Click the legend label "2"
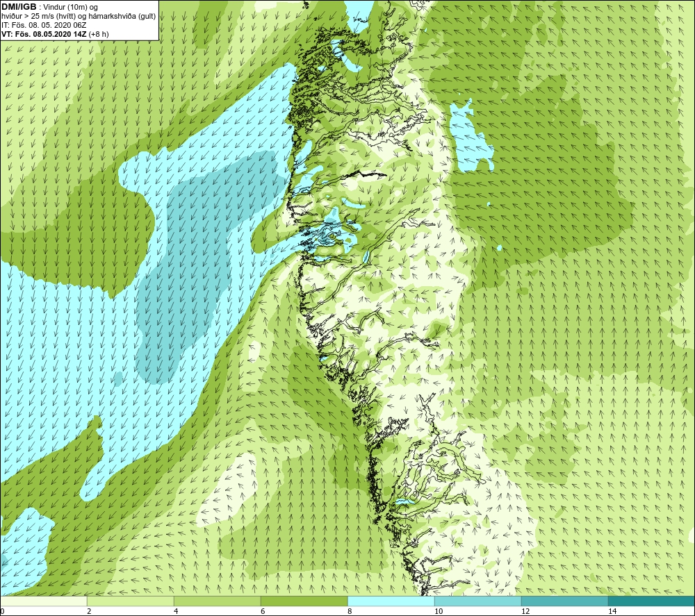Screen dimensions: 695x616 coord(89,611)
